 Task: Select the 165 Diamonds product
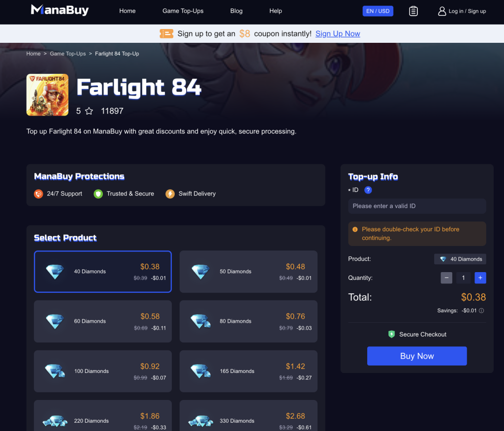pyautogui.click(x=248, y=371)
